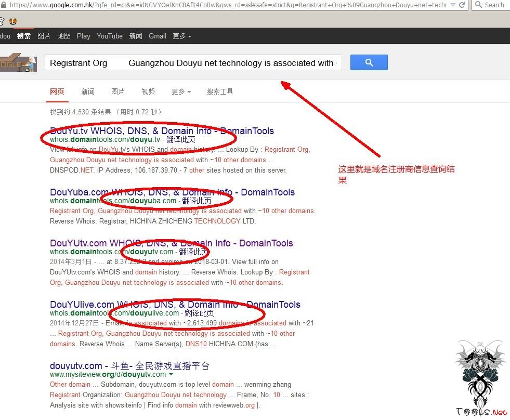Image resolution: width=510 pixels, height=420 pixels.
Task: Click the snippet text with IP Address 106.187.39.70
Action: (x=168, y=170)
